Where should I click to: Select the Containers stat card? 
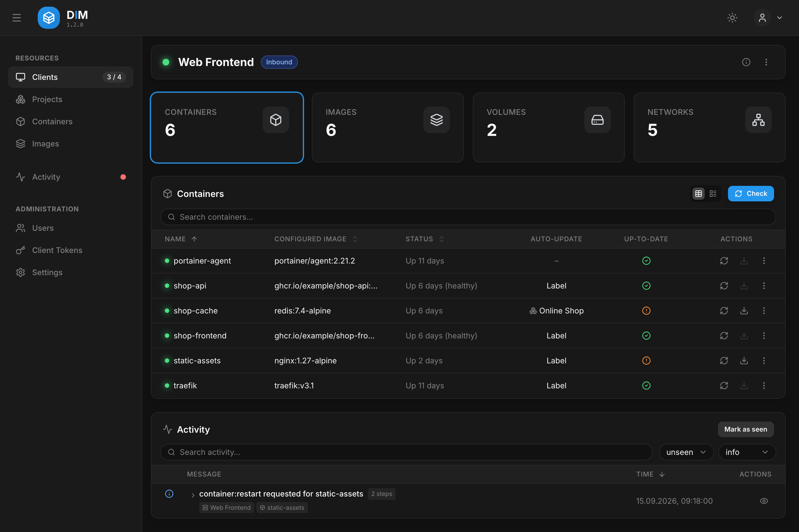pyautogui.click(x=227, y=128)
